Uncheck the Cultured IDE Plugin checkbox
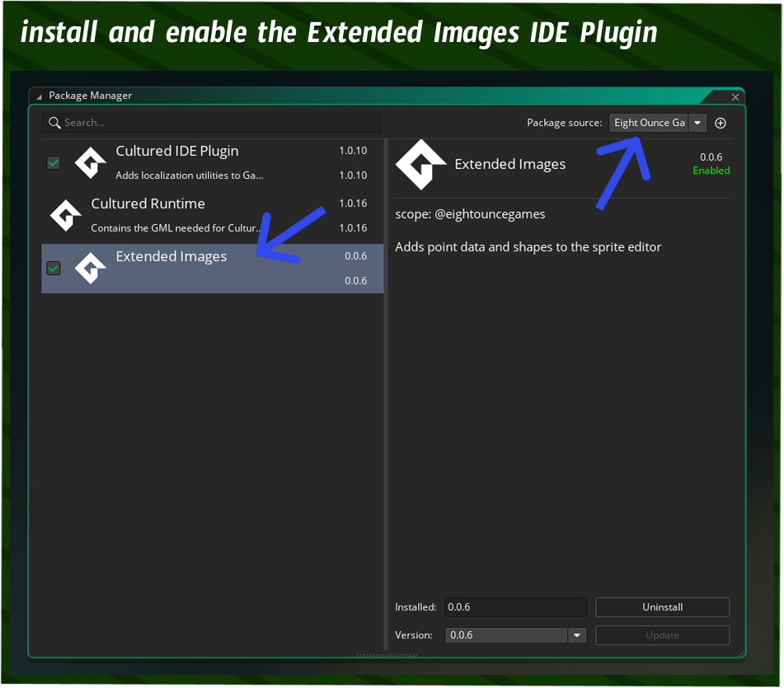 [x=54, y=163]
